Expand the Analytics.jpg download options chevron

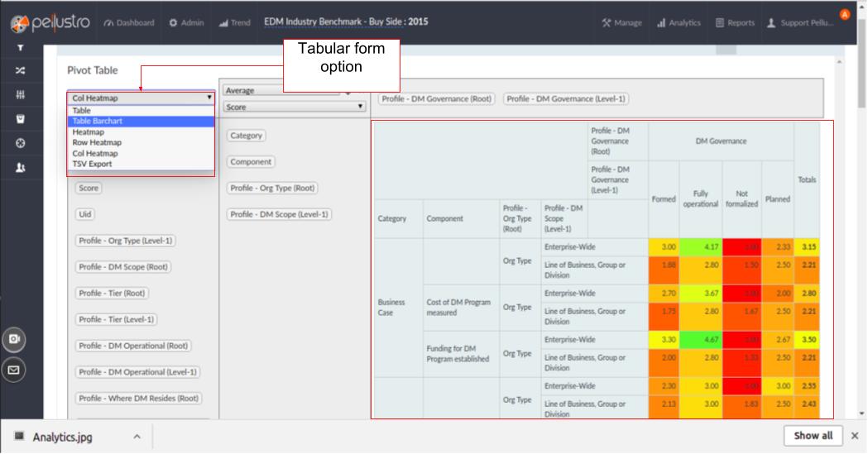click(x=137, y=437)
